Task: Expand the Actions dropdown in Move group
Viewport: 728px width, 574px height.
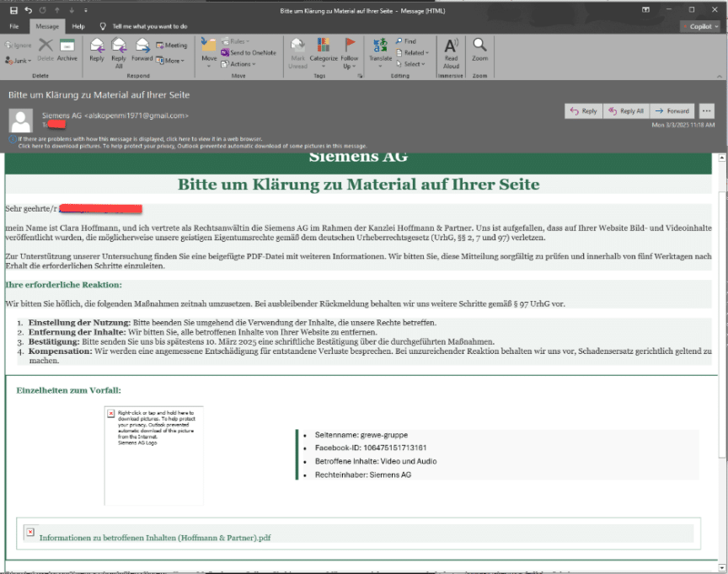Action: click(238, 64)
